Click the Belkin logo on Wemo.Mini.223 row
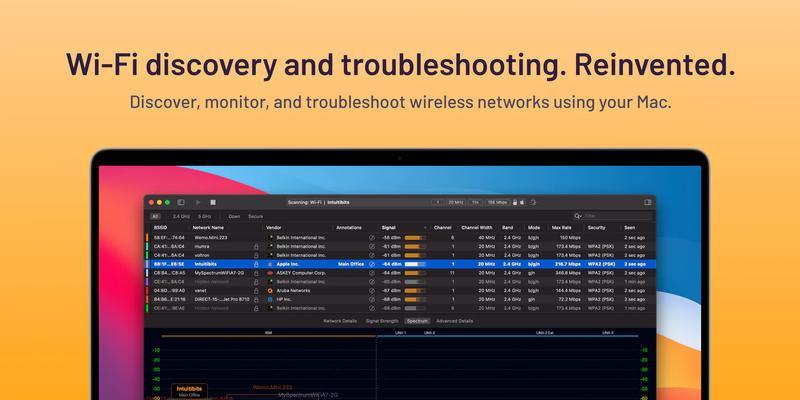This screenshot has height=400, width=800. pos(270,238)
